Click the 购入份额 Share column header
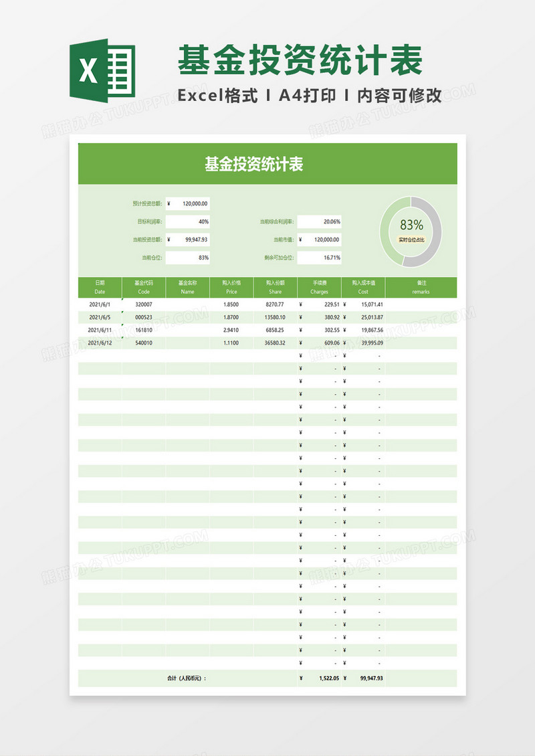This screenshot has height=756, width=535. point(276,288)
